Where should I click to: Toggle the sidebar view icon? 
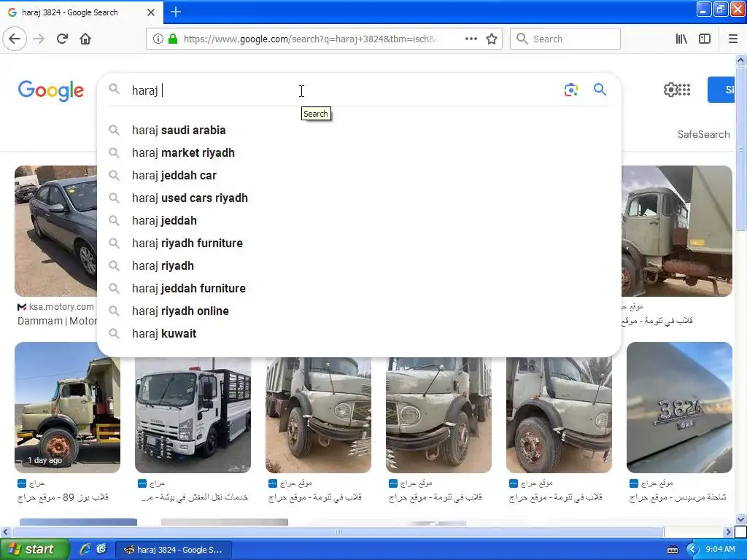click(x=705, y=39)
